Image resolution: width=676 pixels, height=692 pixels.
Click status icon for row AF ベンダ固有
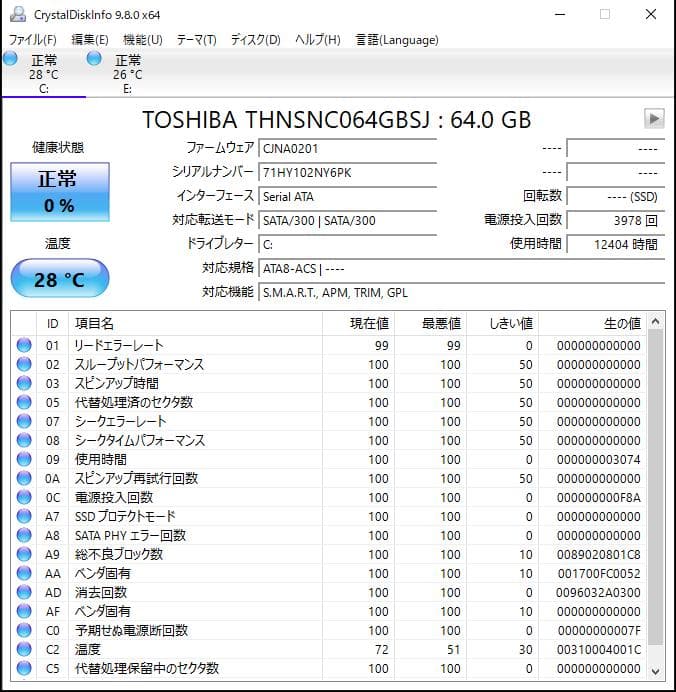[24, 611]
